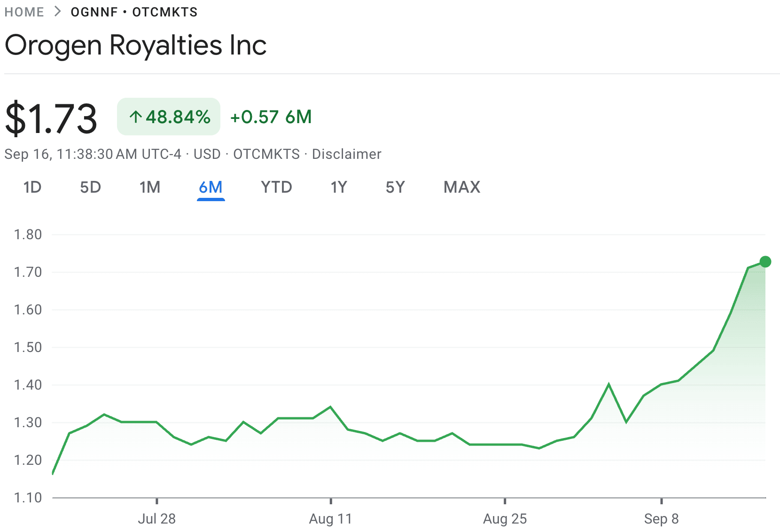Click the breadcrumb chevron arrow icon
Viewport: 780px width, 532px height.
(57, 12)
